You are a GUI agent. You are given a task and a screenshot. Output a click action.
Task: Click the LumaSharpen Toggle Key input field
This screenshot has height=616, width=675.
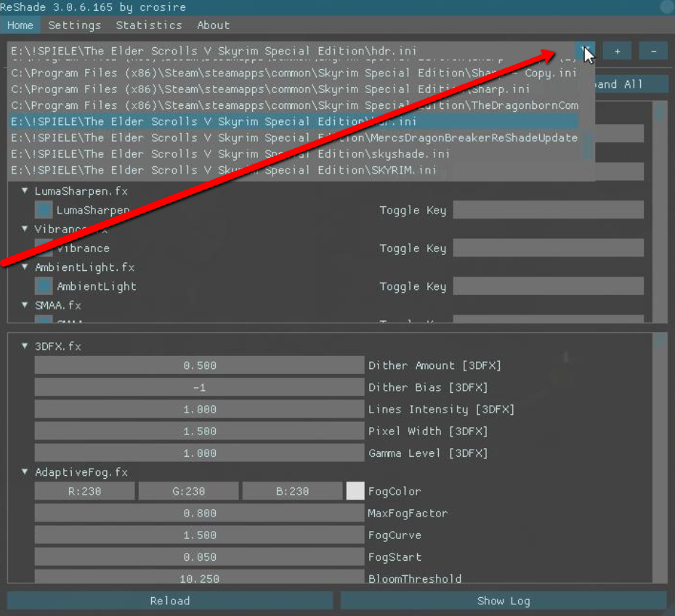[x=548, y=211]
